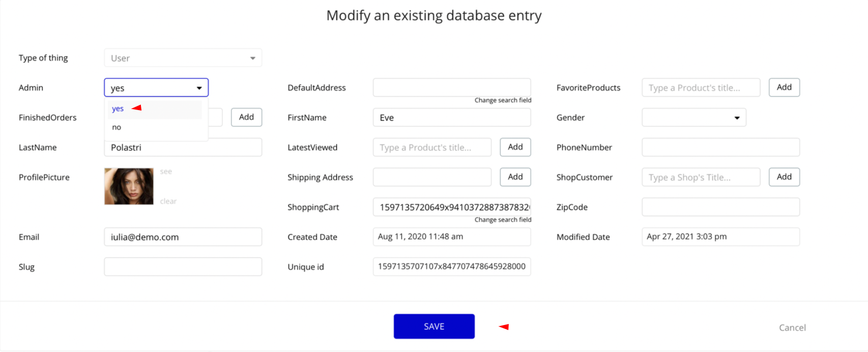Open the Gender dropdown
Screen dimensions: 868x352
pyautogui.click(x=694, y=118)
